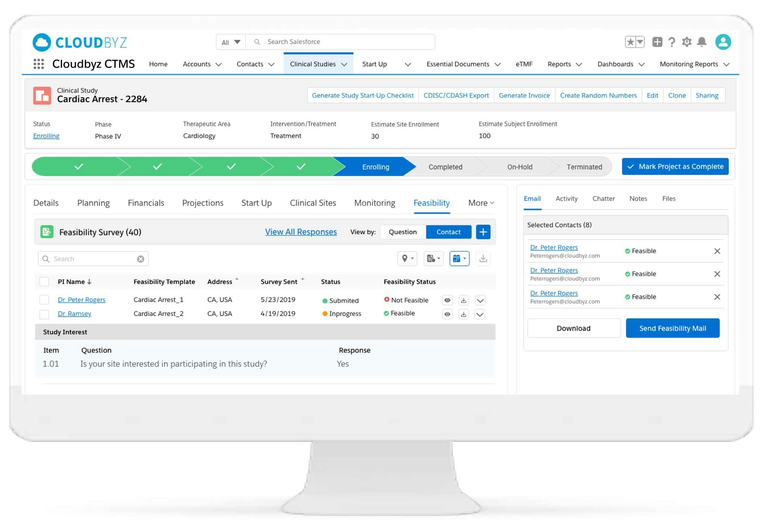Click the notifications bell icon
The image size is (765, 532).
click(x=701, y=42)
